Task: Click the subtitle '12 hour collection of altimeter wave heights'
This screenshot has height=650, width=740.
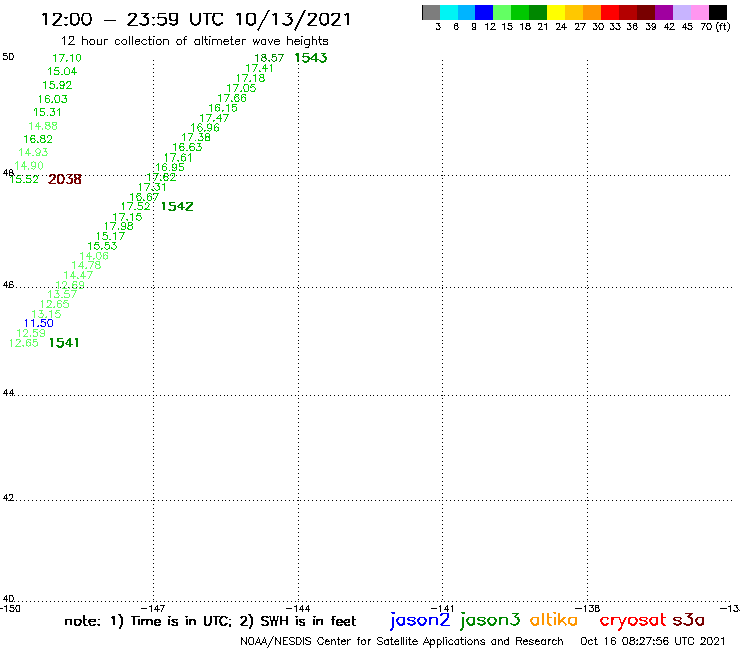Action: 195,41
